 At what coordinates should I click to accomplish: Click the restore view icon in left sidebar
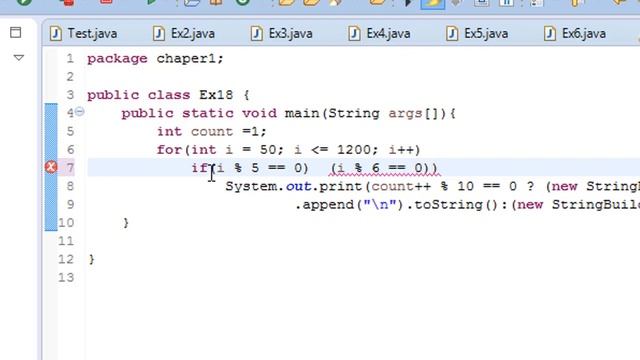(x=16, y=32)
